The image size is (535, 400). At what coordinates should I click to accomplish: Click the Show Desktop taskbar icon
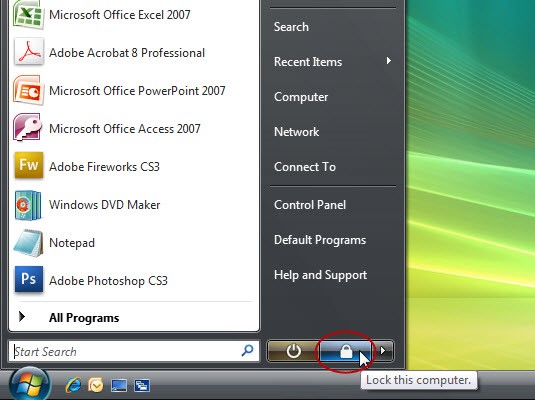[x=119, y=386]
